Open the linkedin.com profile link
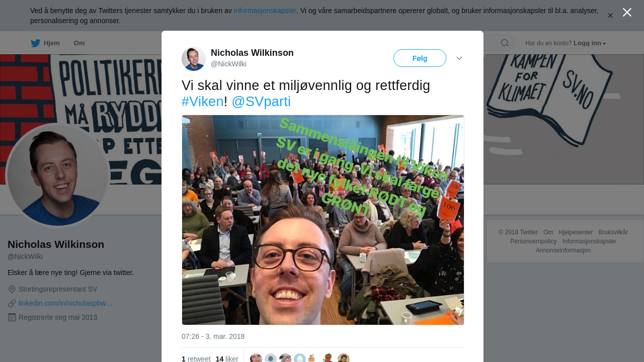 [x=65, y=303]
